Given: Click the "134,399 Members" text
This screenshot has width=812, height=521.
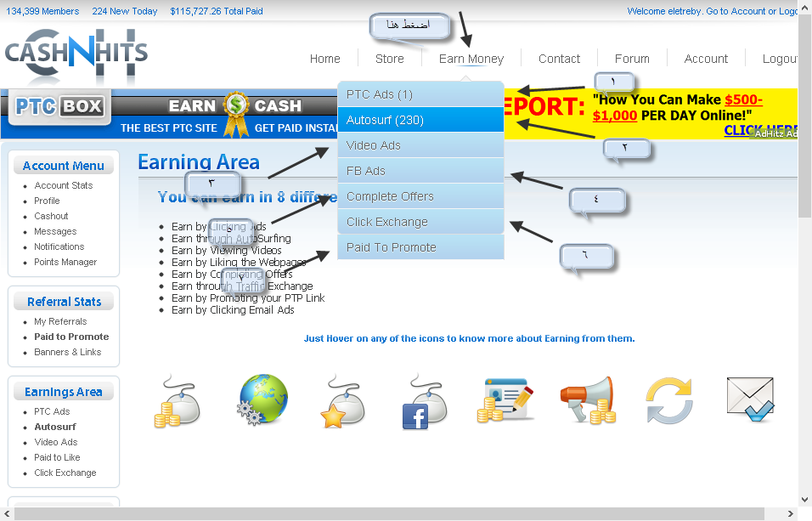Looking at the screenshot, I should coord(42,11).
